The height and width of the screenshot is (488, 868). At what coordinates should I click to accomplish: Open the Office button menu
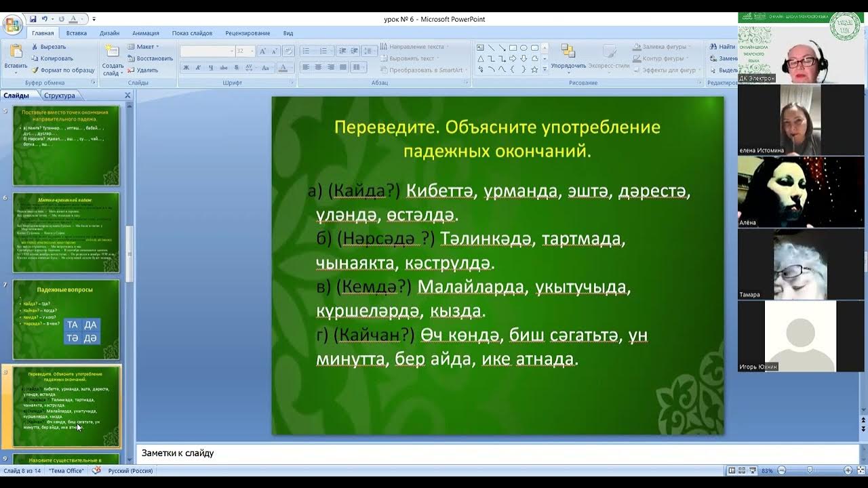point(12,26)
